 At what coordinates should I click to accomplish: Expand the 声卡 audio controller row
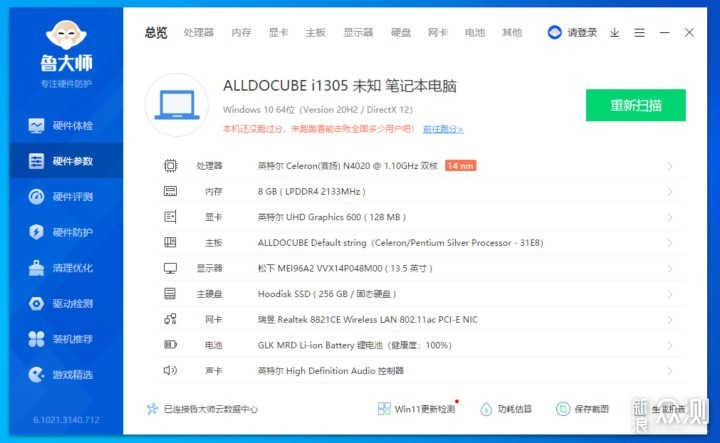(670, 371)
